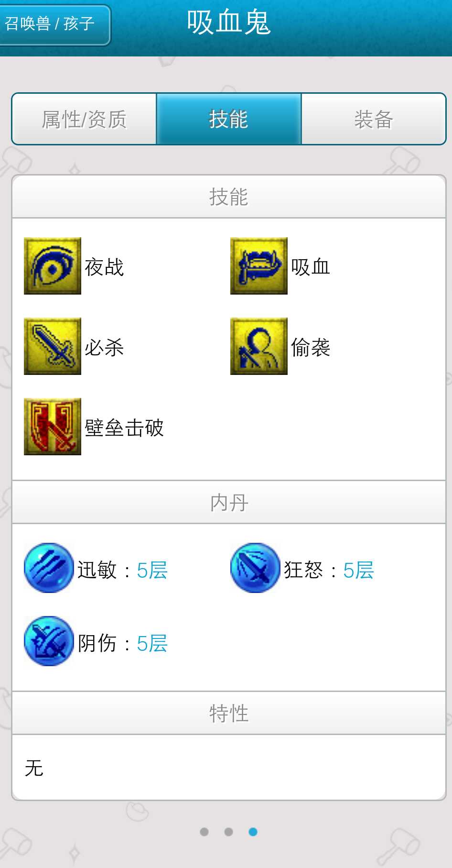Select the 必杀 sword skill icon

(x=53, y=346)
